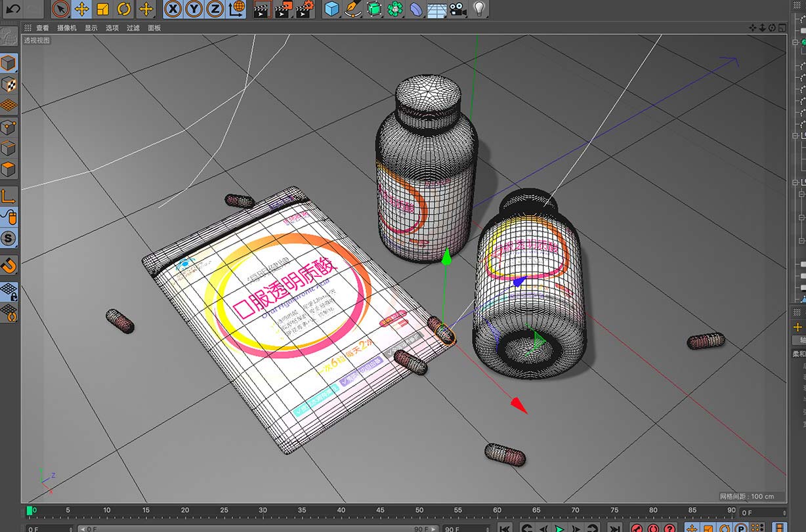Activate the Rotate tool in top toolbar
806x532 pixels.
tap(123, 9)
